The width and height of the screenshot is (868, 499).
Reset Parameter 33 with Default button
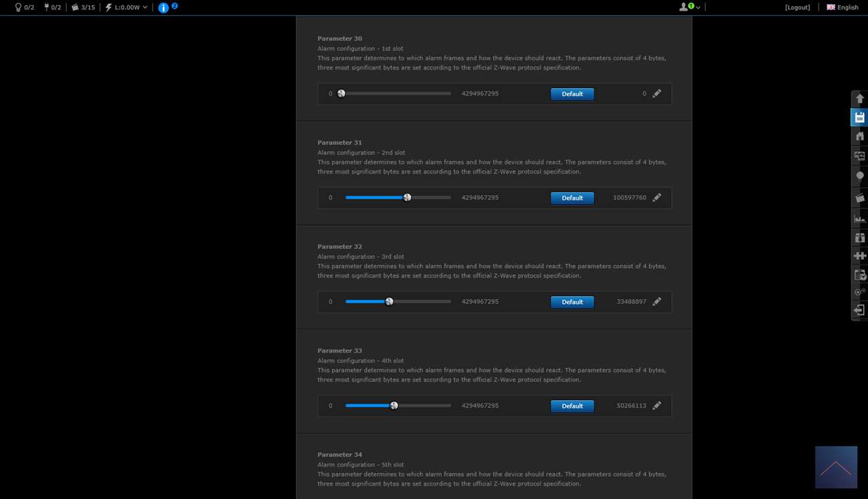(x=572, y=406)
